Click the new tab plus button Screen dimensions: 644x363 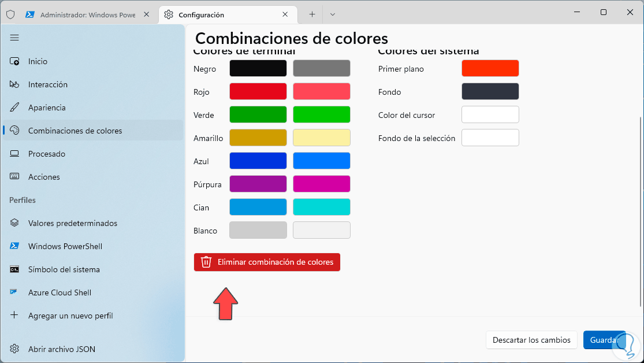tap(312, 14)
